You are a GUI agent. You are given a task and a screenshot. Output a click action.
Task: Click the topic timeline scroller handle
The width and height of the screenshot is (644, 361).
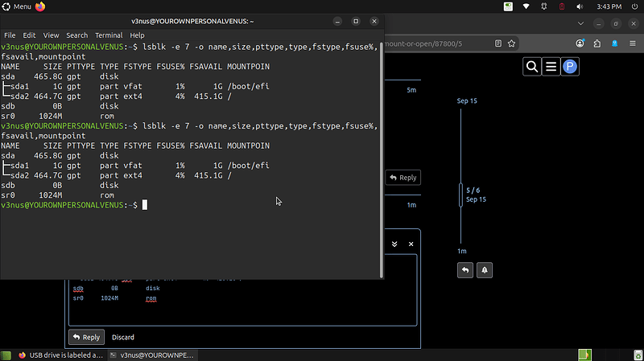[460, 195]
